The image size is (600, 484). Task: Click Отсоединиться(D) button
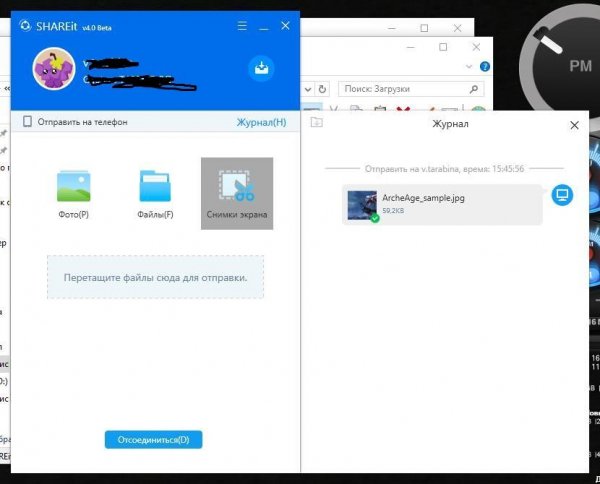(153, 440)
